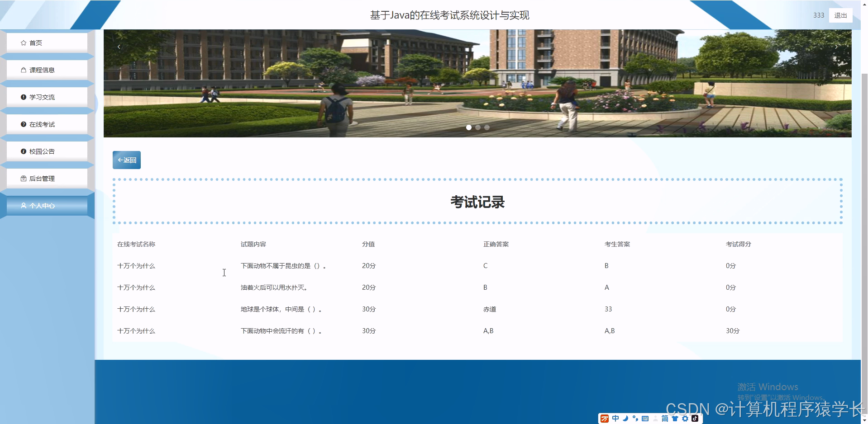Click the 返回 back button

126,160
